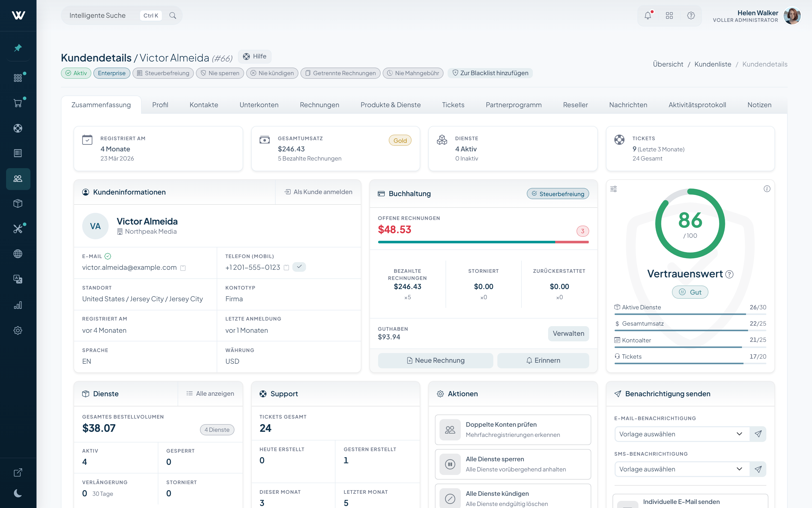Open the invoices list sidebar icon
Viewport: 812px width, 508px height.
(18, 153)
